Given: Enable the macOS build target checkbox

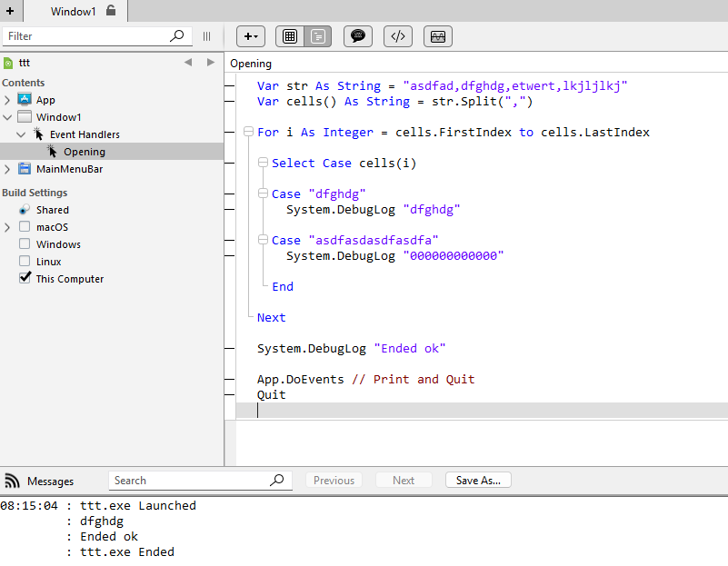Looking at the screenshot, I should pos(25,227).
